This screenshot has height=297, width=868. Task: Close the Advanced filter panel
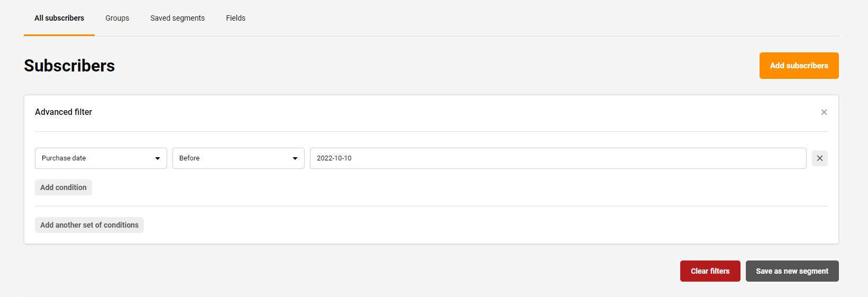click(x=824, y=112)
